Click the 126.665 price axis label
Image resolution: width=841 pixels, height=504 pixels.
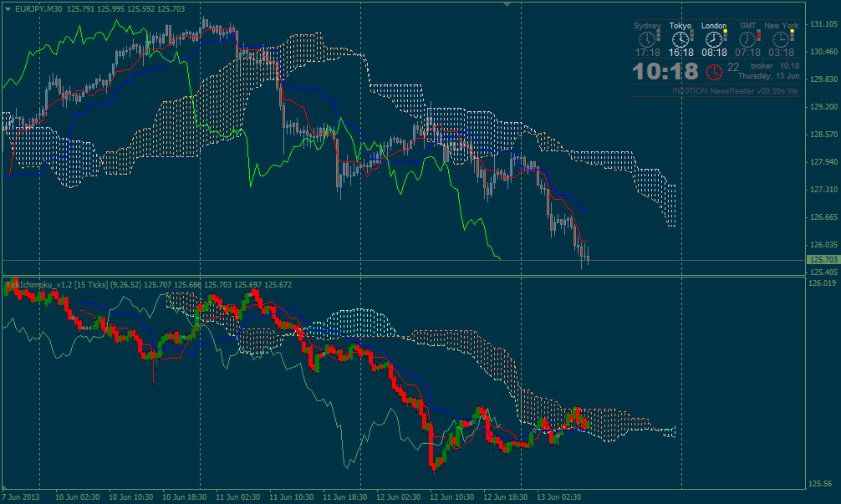click(x=823, y=217)
